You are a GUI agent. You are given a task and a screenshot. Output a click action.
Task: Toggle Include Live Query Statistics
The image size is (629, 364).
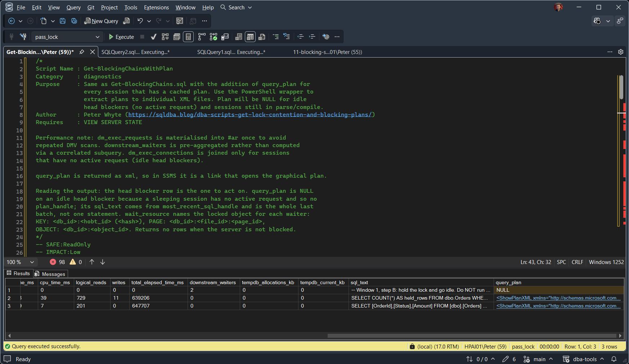214,37
